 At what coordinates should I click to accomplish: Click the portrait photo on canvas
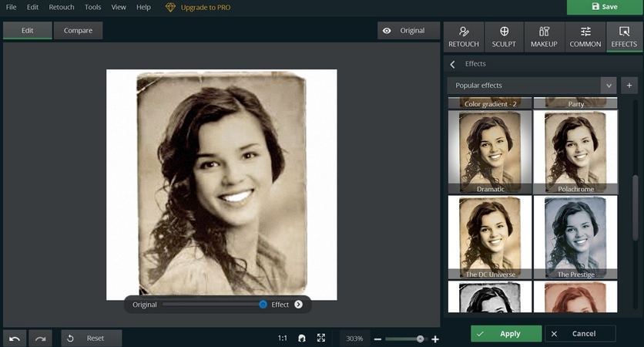(222, 184)
